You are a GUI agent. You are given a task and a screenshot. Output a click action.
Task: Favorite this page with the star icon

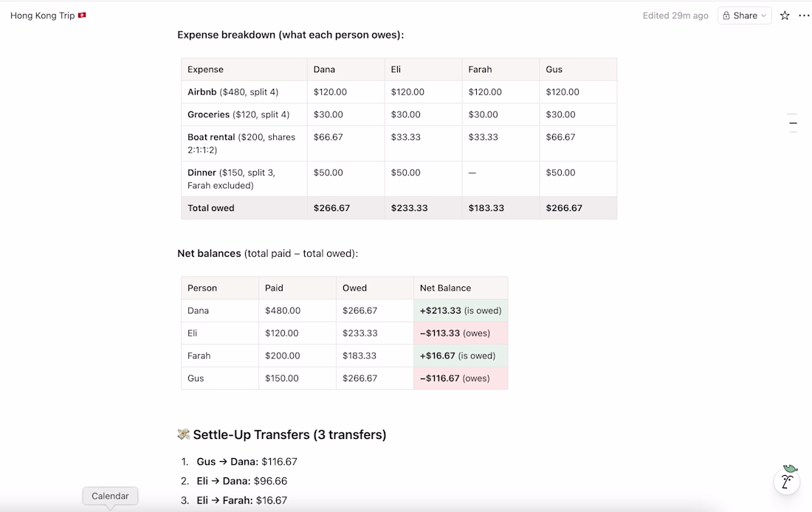point(785,15)
